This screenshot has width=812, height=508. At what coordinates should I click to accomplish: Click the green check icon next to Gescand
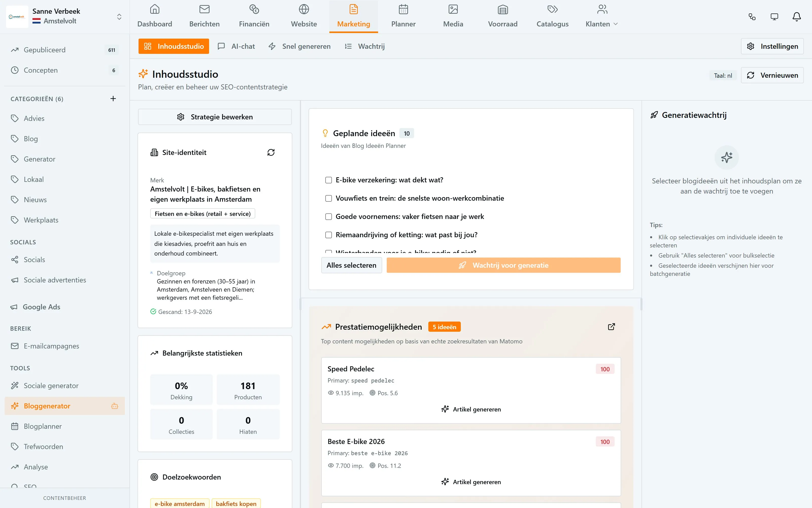pyautogui.click(x=153, y=311)
